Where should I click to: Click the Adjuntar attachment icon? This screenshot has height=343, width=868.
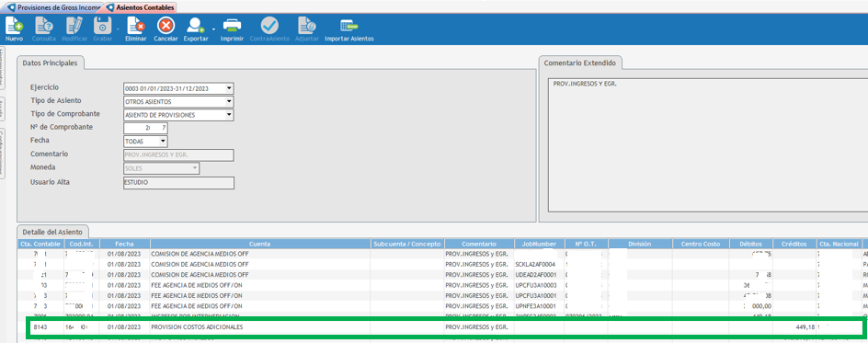point(306,29)
